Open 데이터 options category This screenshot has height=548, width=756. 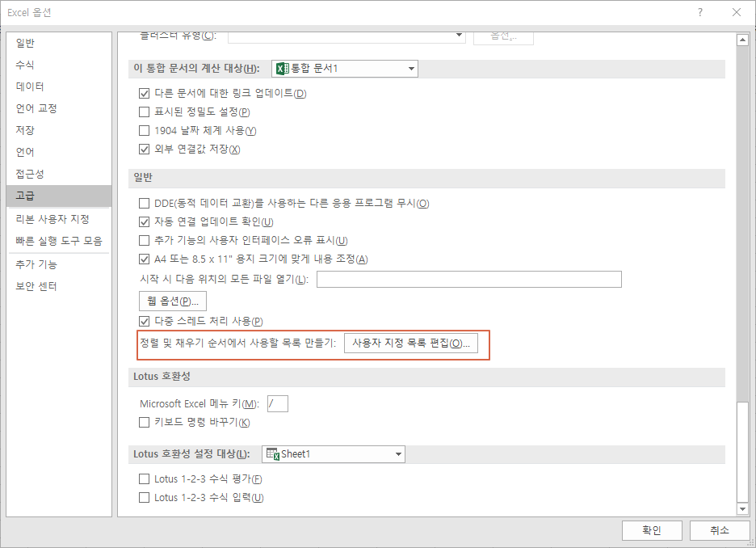[59, 86]
